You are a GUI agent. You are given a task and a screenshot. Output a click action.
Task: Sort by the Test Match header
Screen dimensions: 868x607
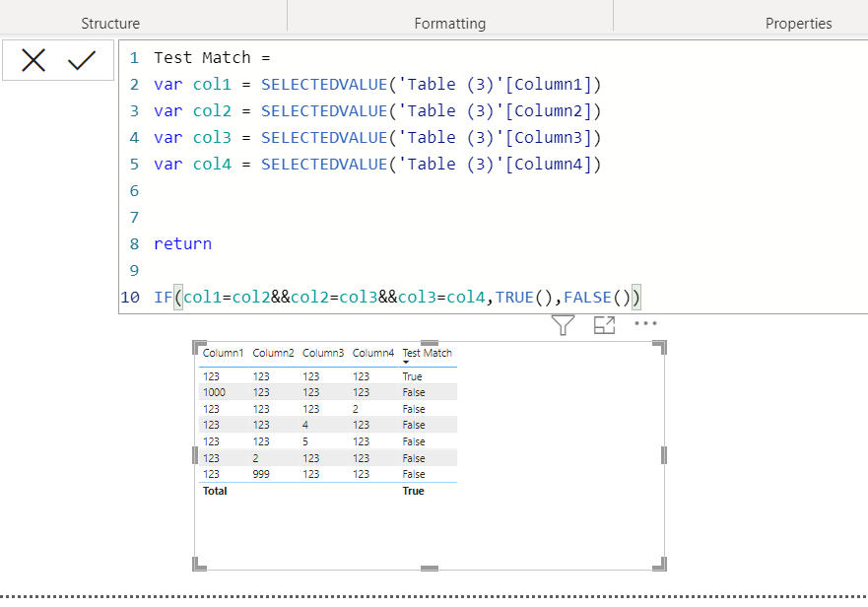pos(427,353)
